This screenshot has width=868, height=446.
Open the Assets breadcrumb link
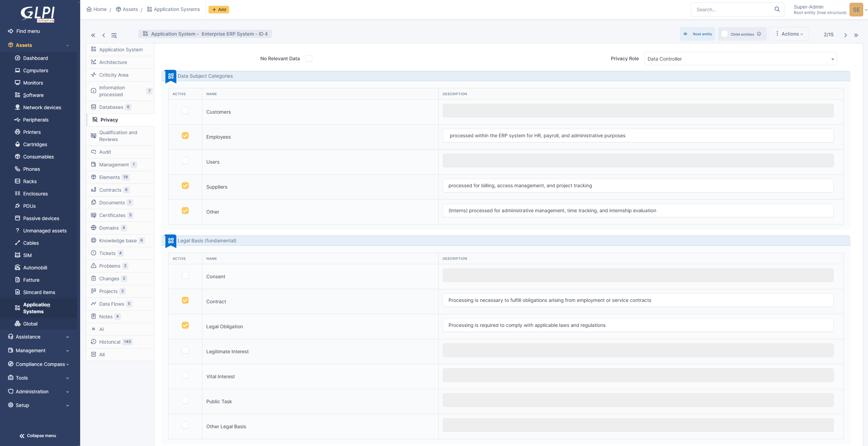(127, 9)
